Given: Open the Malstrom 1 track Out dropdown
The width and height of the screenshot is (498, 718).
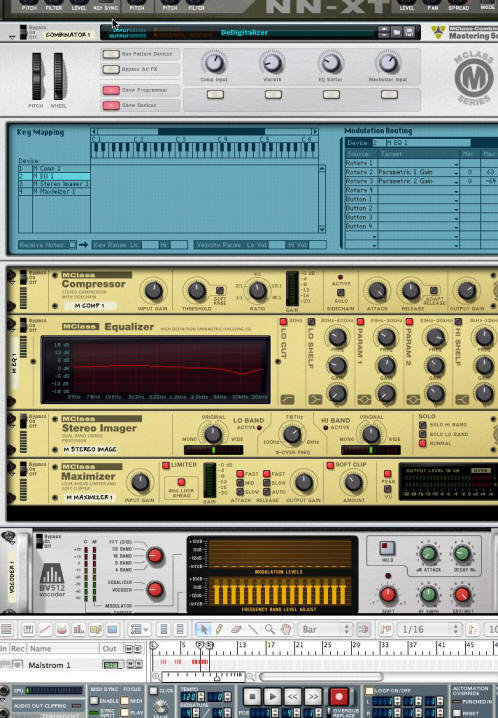Looking at the screenshot, I should pyautogui.click(x=113, y=664).
